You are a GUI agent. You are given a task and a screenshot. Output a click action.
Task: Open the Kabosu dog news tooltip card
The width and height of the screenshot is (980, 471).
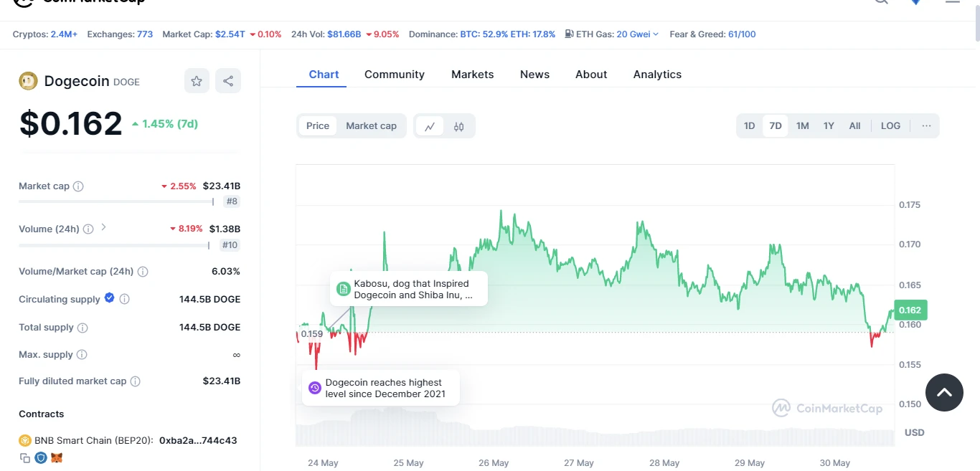pyautogui.click(x=409, y=289)
